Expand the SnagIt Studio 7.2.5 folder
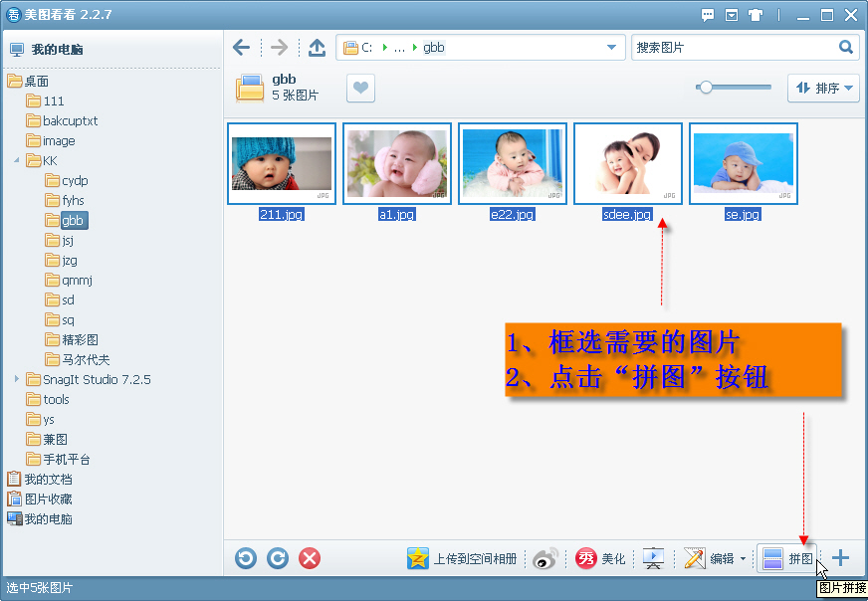The image size is (868, 601). (17, 379)
